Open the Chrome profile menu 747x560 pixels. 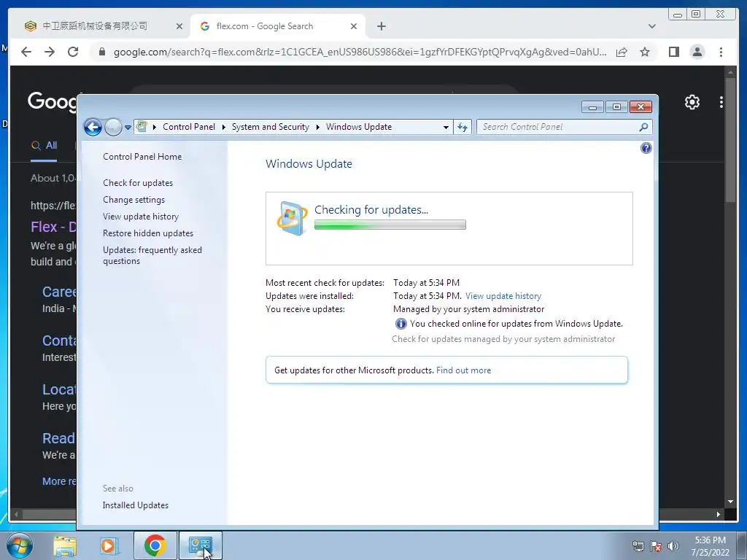(697, 52)
